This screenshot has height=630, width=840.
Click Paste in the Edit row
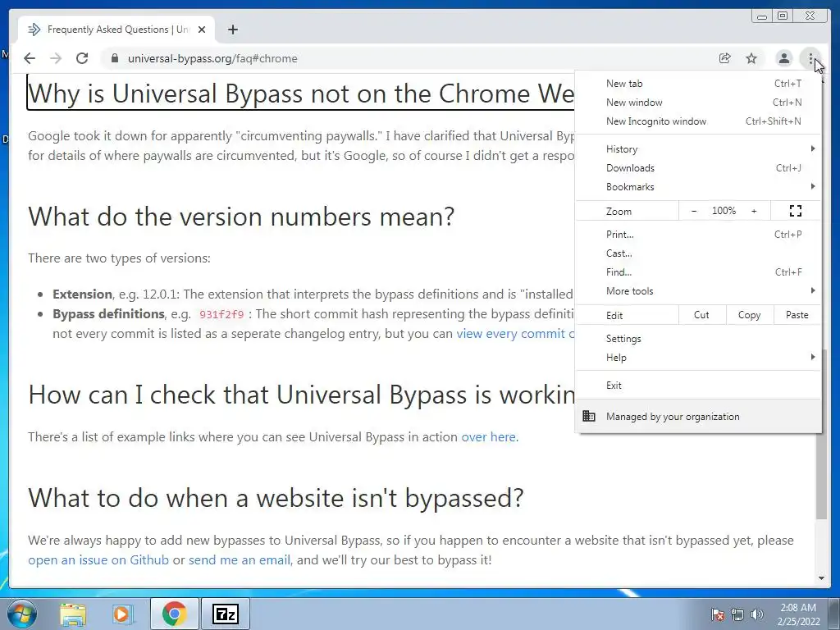(797, 315)
